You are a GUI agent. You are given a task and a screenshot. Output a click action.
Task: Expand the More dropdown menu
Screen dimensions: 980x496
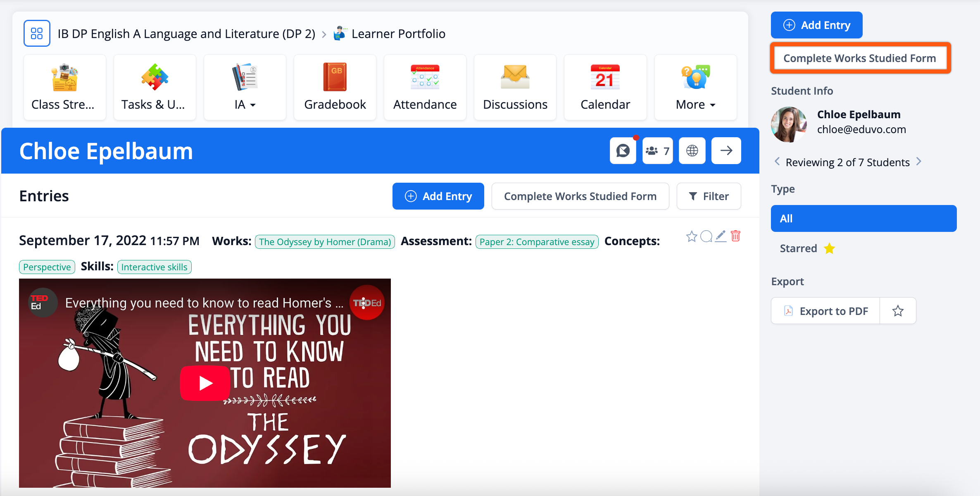point(695,105)
